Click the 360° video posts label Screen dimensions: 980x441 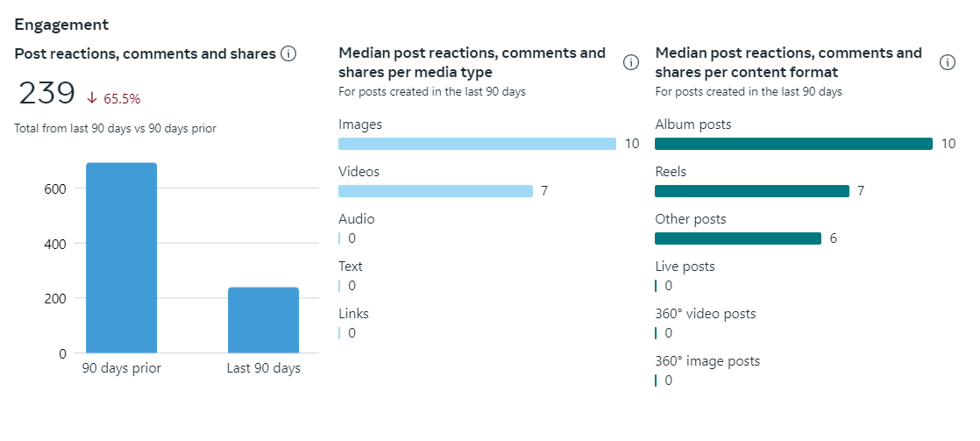(705, 314)
